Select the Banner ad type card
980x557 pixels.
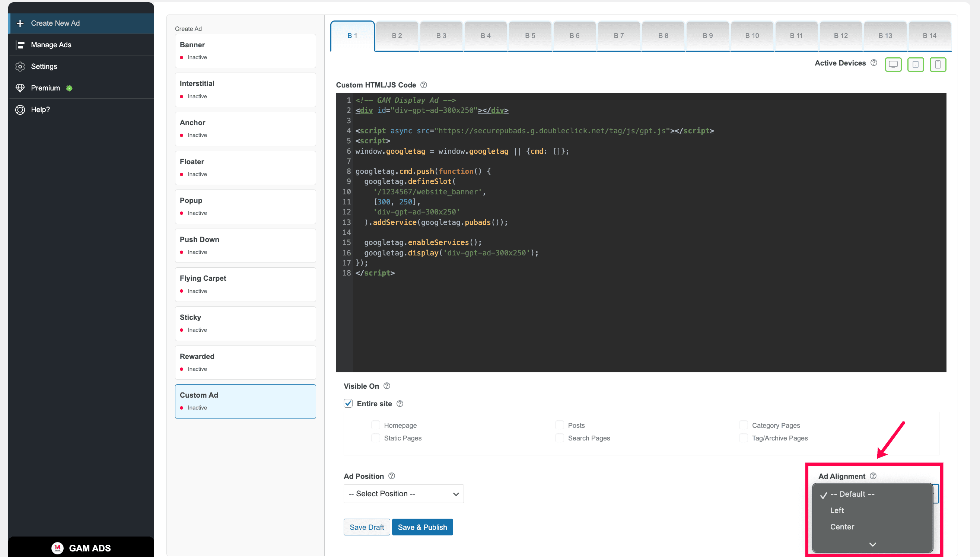[245, 51]
